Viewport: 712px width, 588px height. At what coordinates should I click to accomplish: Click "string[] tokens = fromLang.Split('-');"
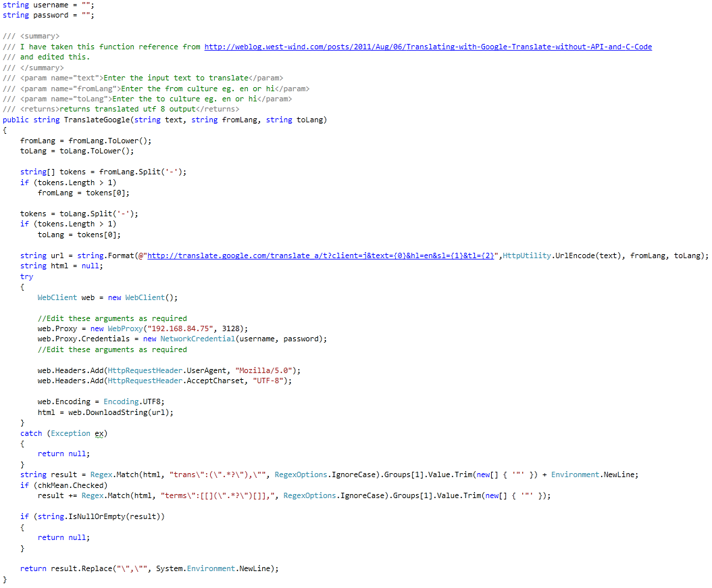tap(103, 172)
